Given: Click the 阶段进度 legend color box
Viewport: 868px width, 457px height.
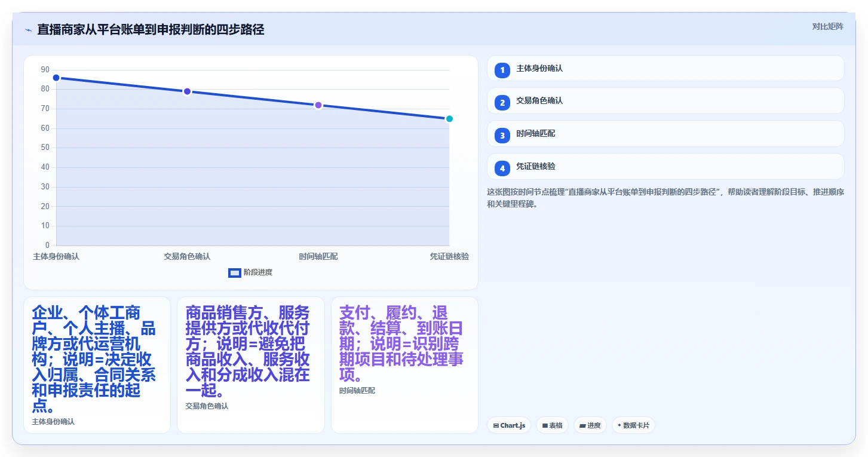Looking at the screenshot, I should (x=235, y=273).
